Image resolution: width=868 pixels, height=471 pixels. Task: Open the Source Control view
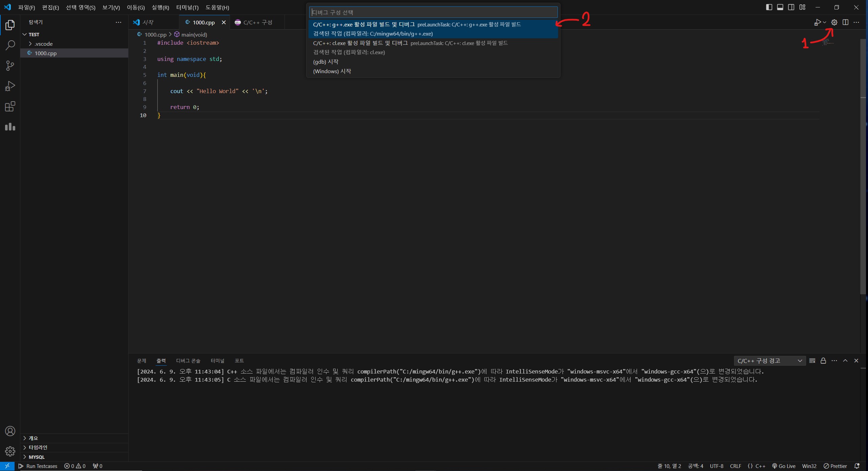(x=10, y=65)
